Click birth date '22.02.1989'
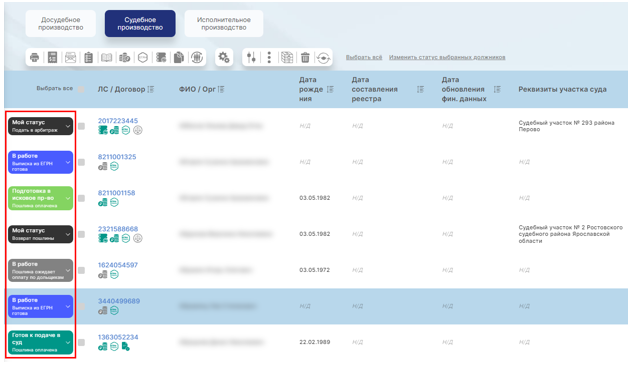 314,342
